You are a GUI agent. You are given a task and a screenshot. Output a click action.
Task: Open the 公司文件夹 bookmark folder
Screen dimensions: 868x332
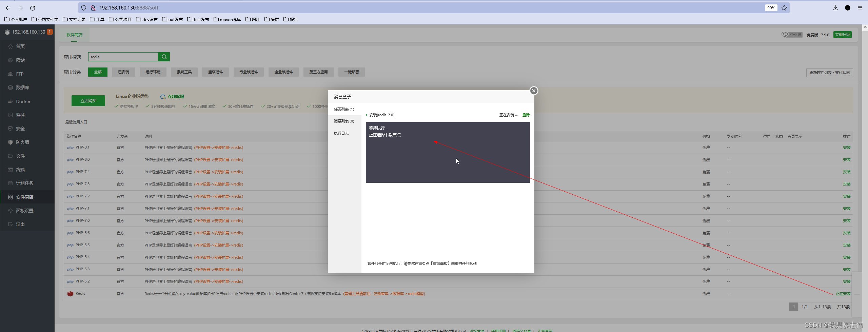45,19
